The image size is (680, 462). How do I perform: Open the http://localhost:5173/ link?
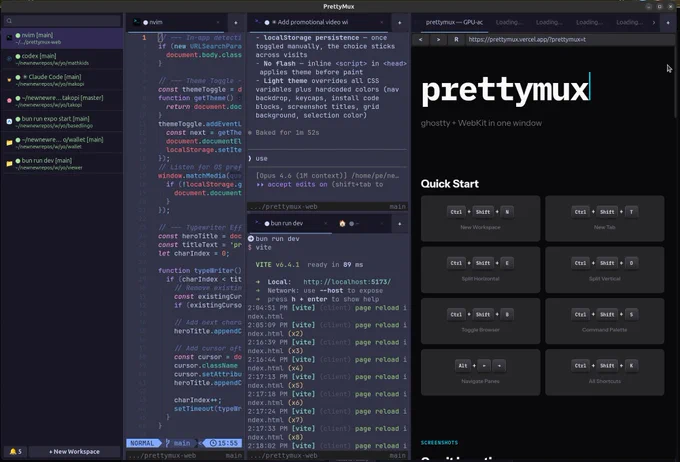(347, 282)
